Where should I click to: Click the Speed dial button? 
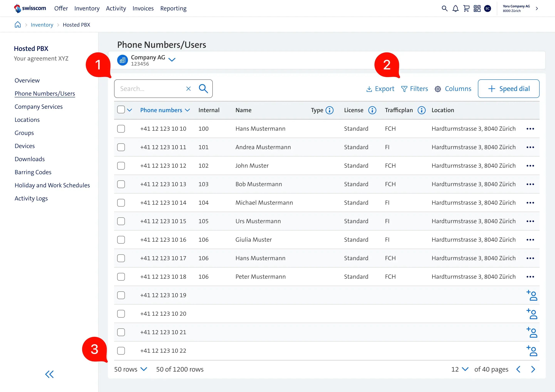point(508,89)
